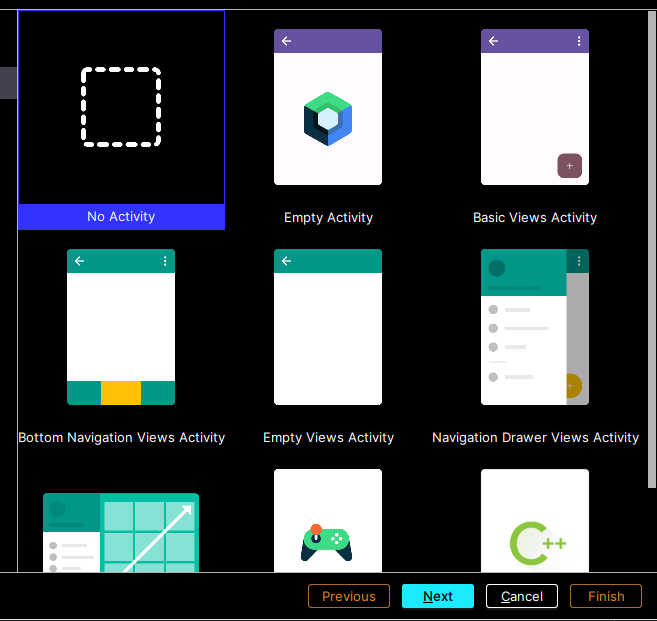Proceed with the Next button
Image resolution: width=657 pixels, height=621 pixels.
click(438, 596)
